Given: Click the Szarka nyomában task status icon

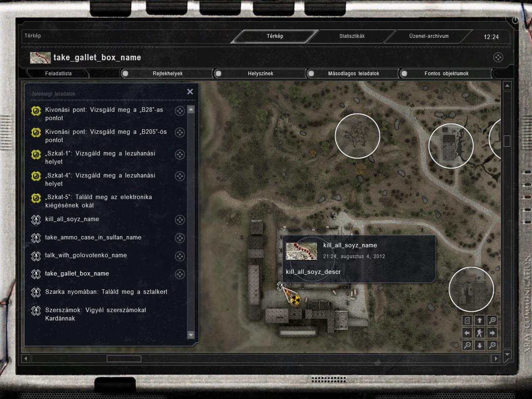Looking at the screenshot, I should (36, 292).
